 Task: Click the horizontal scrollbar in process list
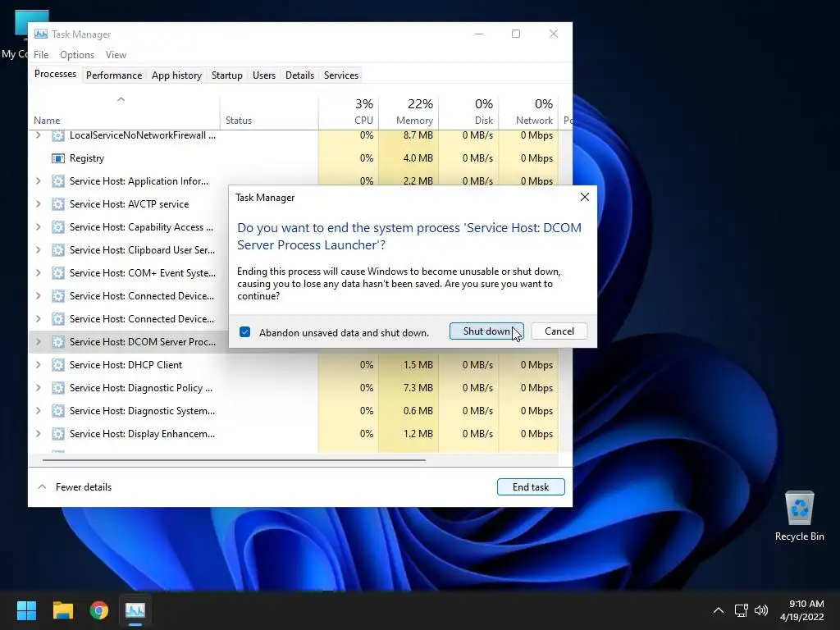234,459
